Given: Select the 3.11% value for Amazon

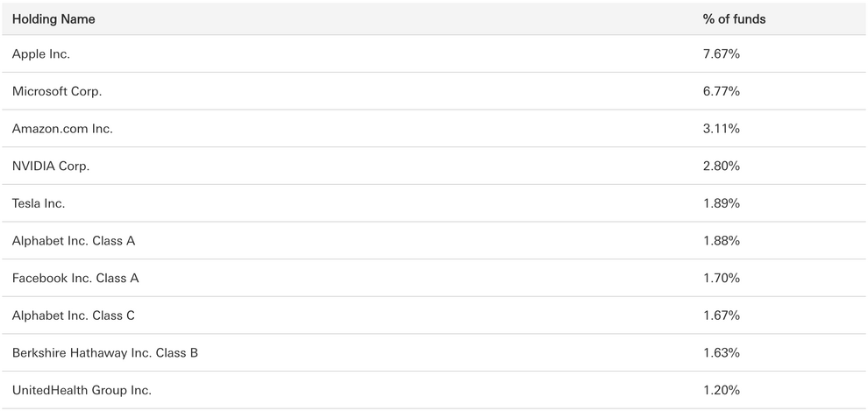Looking at the screenshot, I should 722,129.
